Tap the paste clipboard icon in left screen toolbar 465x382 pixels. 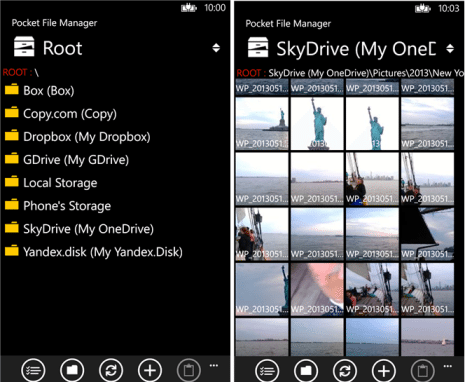[x=189, y=370]
